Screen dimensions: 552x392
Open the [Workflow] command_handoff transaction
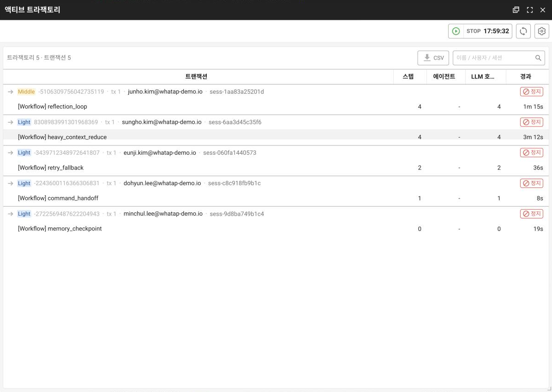click(x=58, y=198)
